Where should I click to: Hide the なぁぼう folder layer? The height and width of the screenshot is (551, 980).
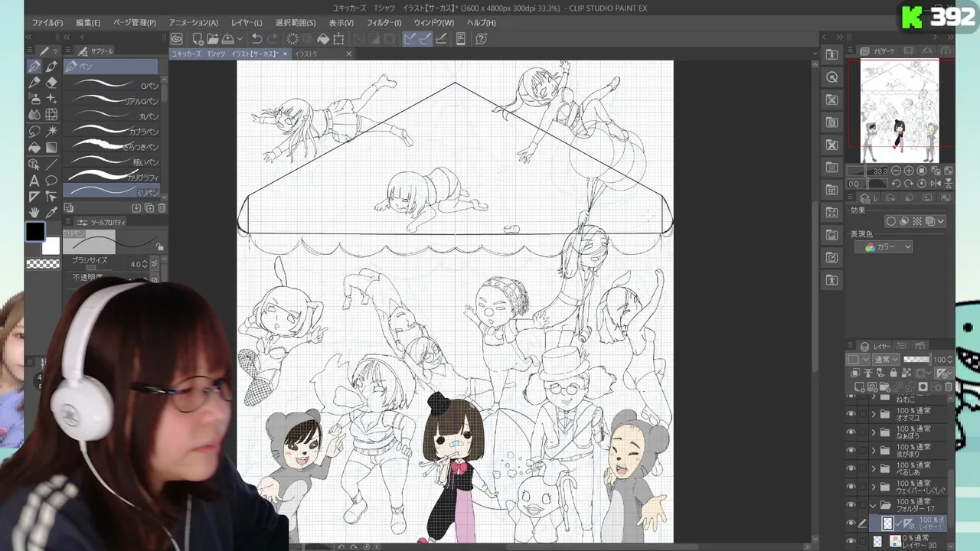851,432
